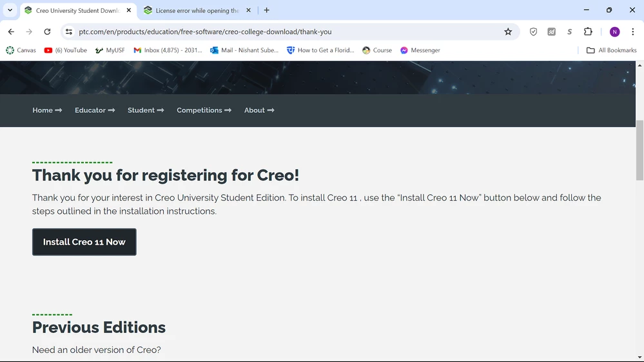
Task: Open the tab search dropdown arrow
Action: coord(10,10)
